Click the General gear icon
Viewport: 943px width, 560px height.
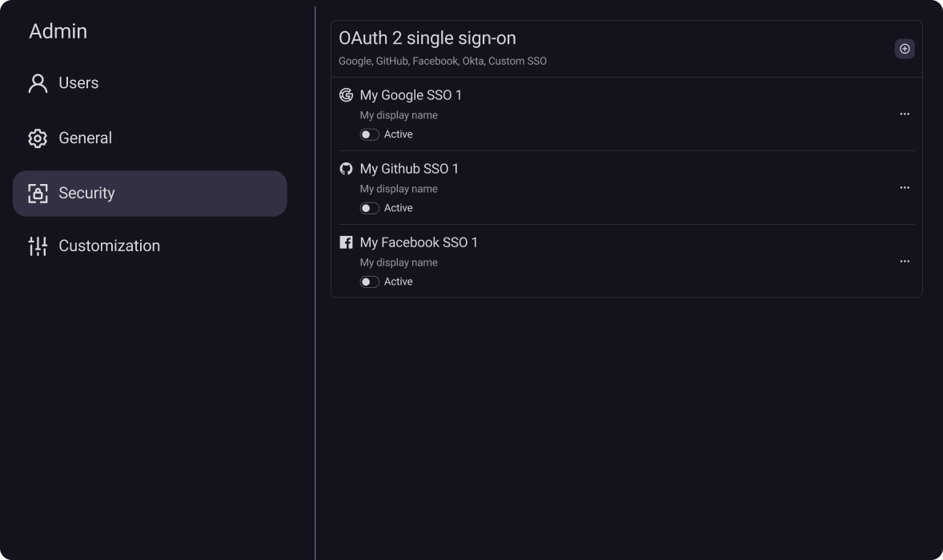point(38,138)
